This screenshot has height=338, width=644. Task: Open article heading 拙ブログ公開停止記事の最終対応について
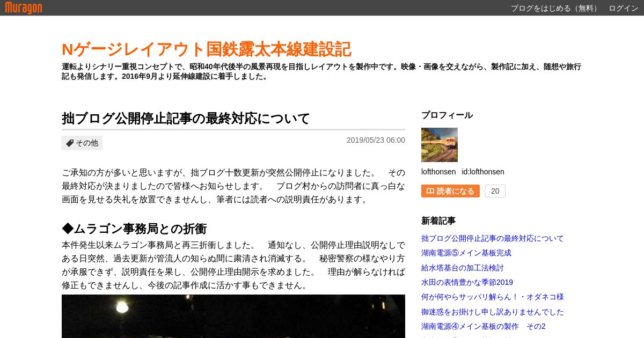click(186, 118)
